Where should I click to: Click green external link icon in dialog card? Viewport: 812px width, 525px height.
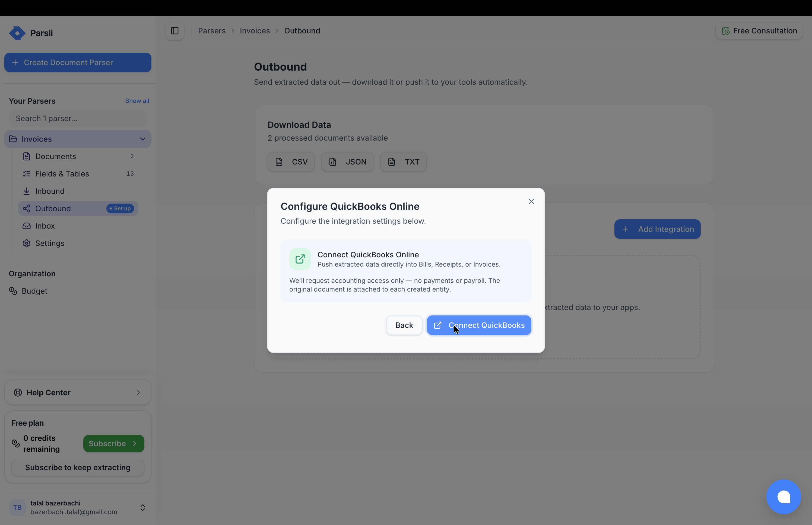[x=300, y=259]
